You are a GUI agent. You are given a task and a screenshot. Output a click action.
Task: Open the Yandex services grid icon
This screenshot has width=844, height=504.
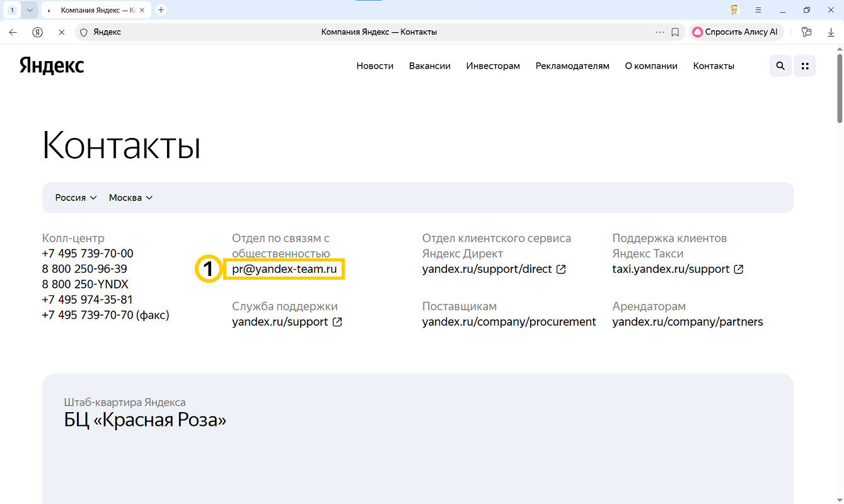click(804, 66)
